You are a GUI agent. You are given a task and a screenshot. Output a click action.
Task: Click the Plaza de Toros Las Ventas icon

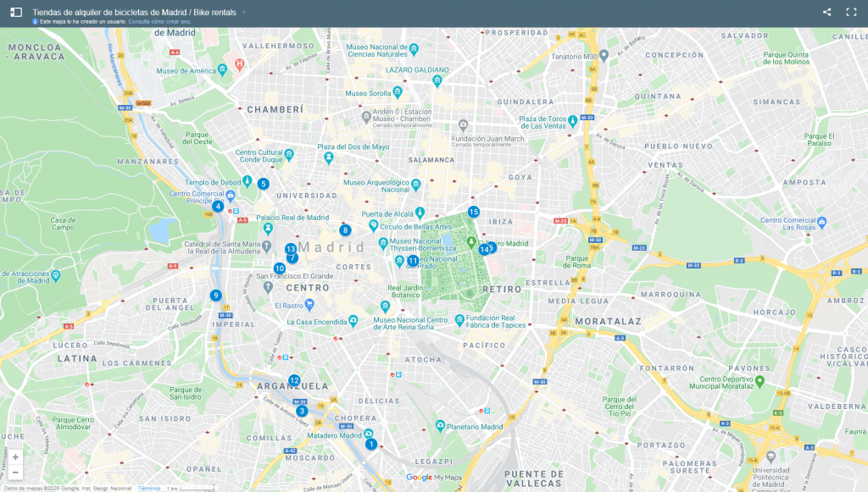tap(573, 120)
